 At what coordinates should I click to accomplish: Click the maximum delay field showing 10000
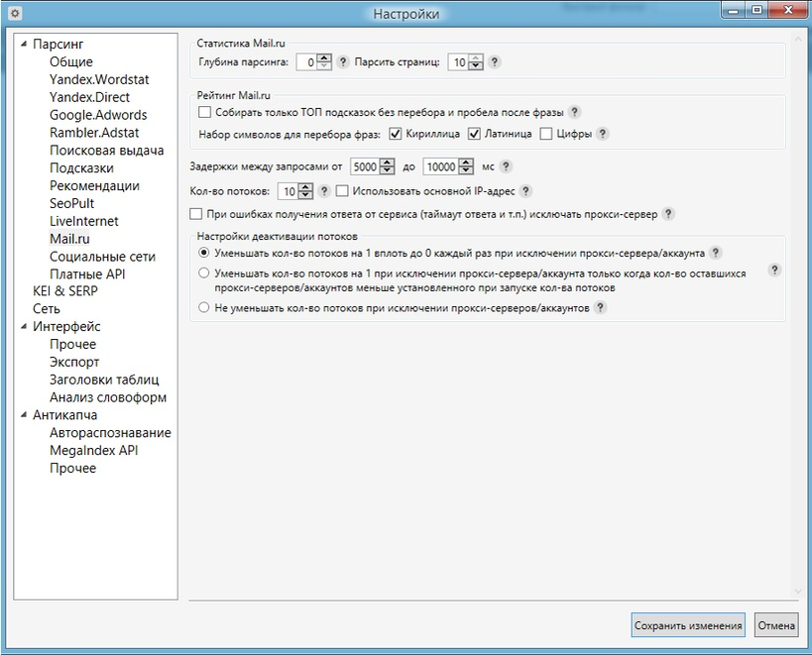(x=441, y=166)
